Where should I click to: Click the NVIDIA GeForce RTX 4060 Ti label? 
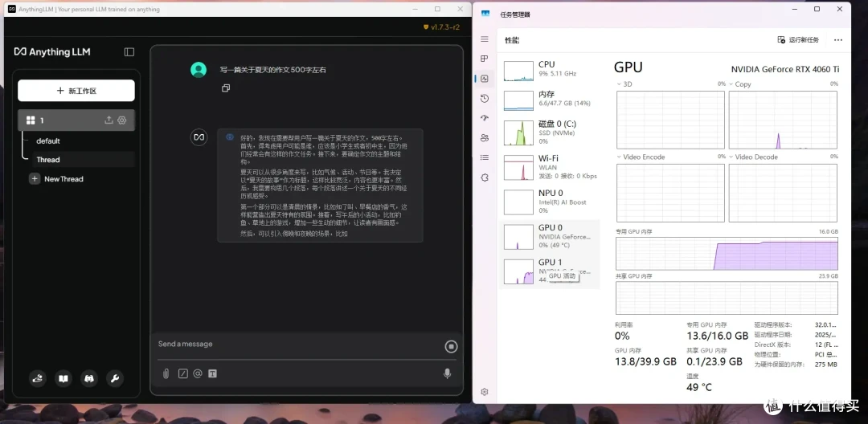(785, 69)
